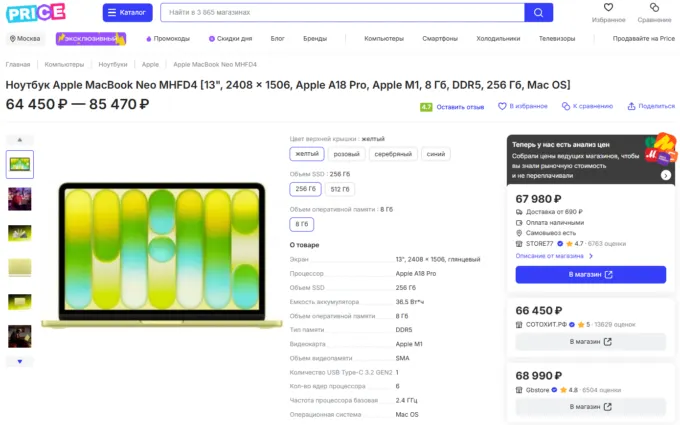
Task: Select 256 Гб SSD option
Action: click(305, 189)
